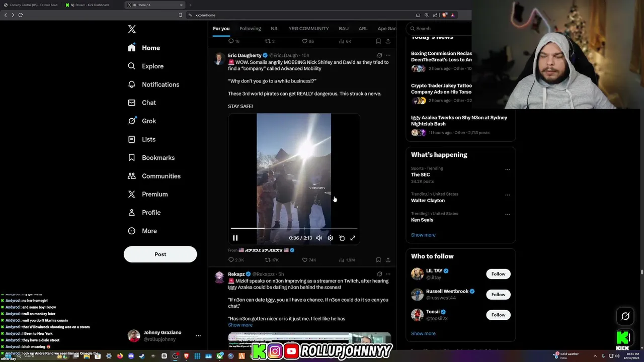
Task: Show more Who to follow suggestions
Action: click(423, 333)
